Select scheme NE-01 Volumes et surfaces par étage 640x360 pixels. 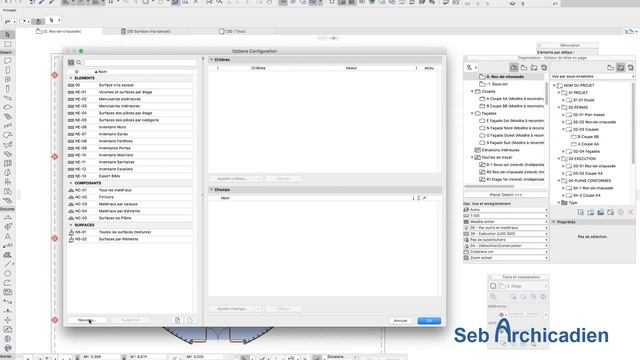[x=130, y=92]
